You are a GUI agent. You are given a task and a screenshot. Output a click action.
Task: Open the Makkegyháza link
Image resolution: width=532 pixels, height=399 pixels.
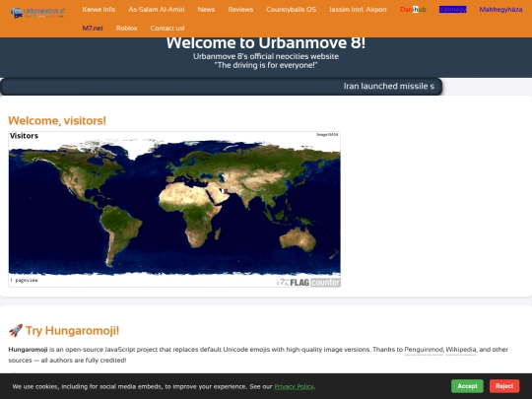[500, 10]
